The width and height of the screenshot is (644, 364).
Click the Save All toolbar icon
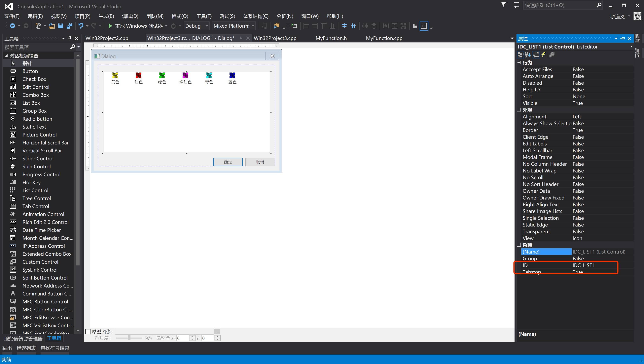pos(69,26)
